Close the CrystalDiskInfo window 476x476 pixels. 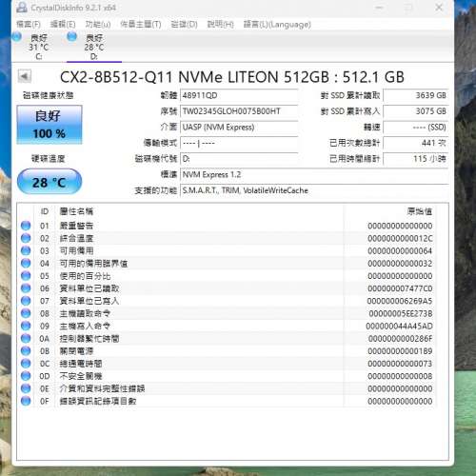point(439,7)
